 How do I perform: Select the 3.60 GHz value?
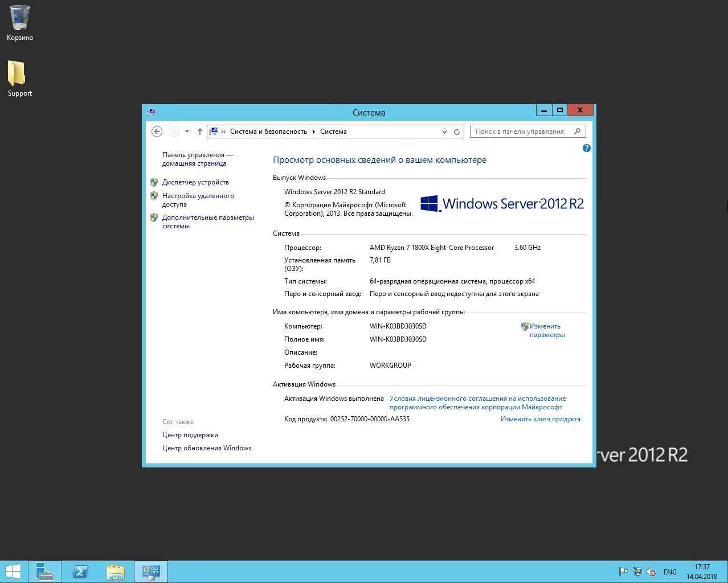coord(527,248)
